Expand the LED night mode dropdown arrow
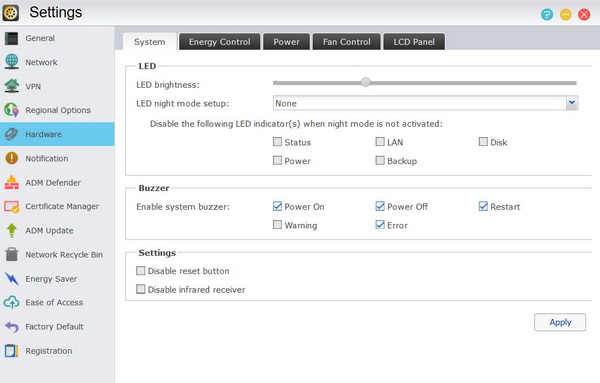The width and height of the screenshot is (600, 383). pyautogui.click(x=572, y=103)
